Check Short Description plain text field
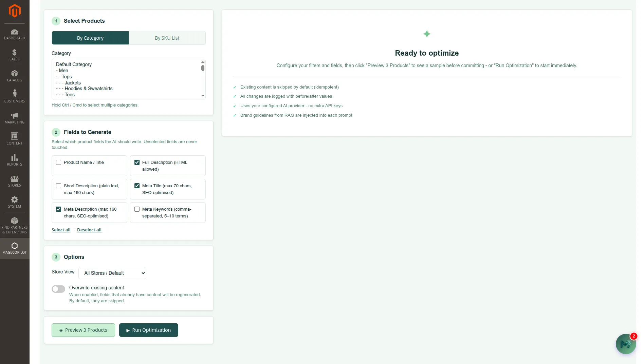644x364 pixels. point(58,186)
